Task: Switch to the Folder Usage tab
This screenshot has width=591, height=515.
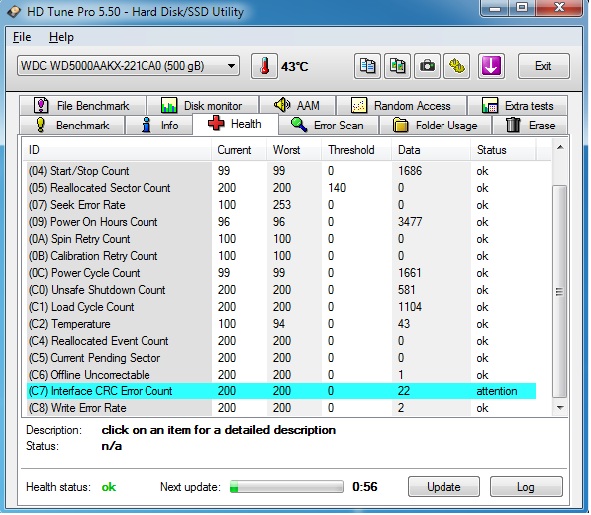Action: [x=435, y=125]
